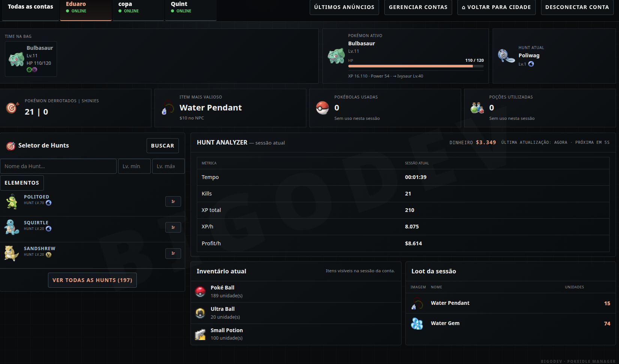Click the Ultra Ball 20 unidade(s) text
The image size is (619, 364).
[225, 317]
